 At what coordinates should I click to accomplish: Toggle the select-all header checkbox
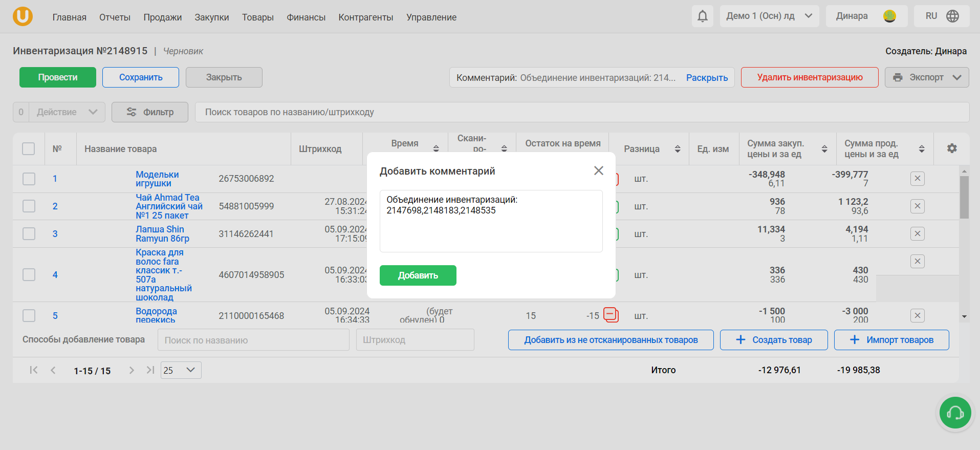29,149
